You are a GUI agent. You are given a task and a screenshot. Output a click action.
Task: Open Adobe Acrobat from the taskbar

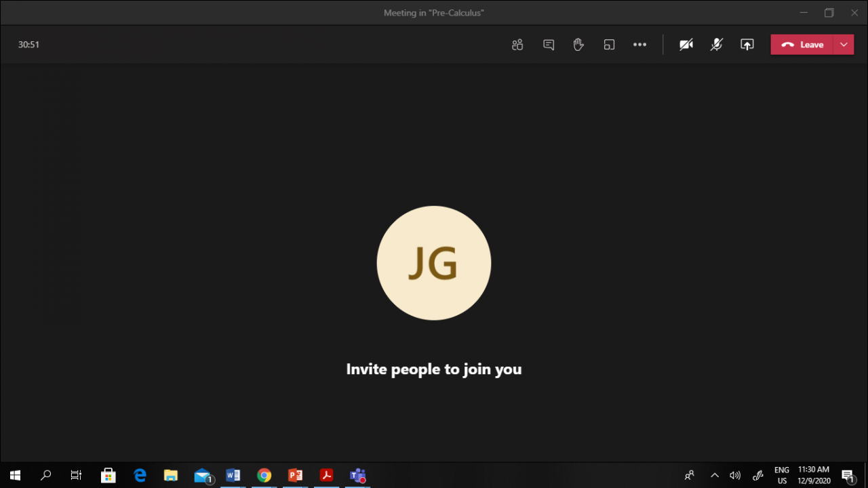[326, 475]
